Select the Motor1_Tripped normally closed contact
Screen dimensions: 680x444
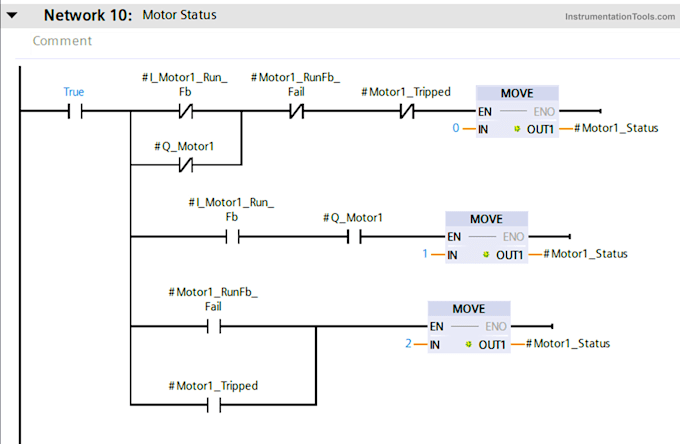pyautogui.click(x=407, y=111)
